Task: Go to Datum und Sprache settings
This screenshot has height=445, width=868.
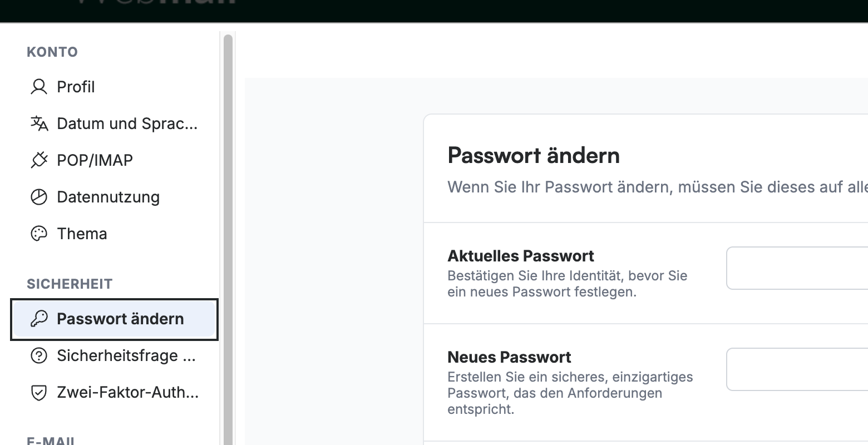Action: 114,123
